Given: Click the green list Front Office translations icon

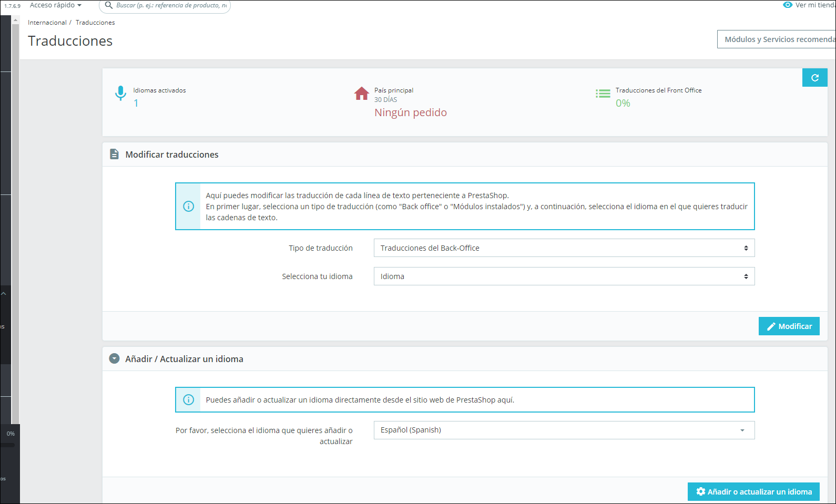Looking at the screenshot, I should 603,94.
